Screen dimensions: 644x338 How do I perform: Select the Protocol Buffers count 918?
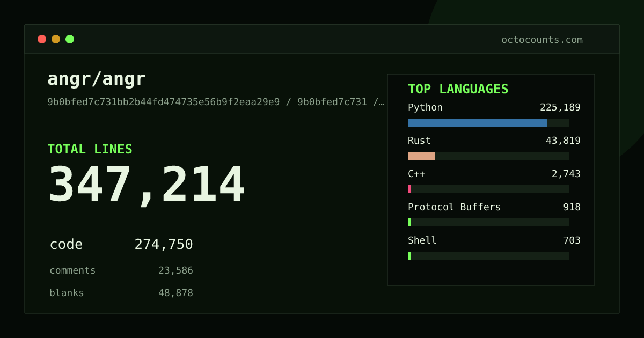[x=572, y=207]
